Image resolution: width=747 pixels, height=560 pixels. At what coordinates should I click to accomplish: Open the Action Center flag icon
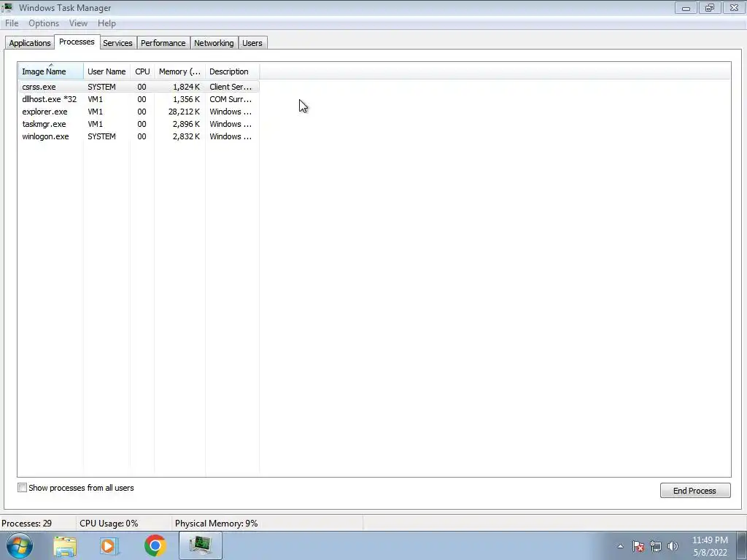(638, 546)
